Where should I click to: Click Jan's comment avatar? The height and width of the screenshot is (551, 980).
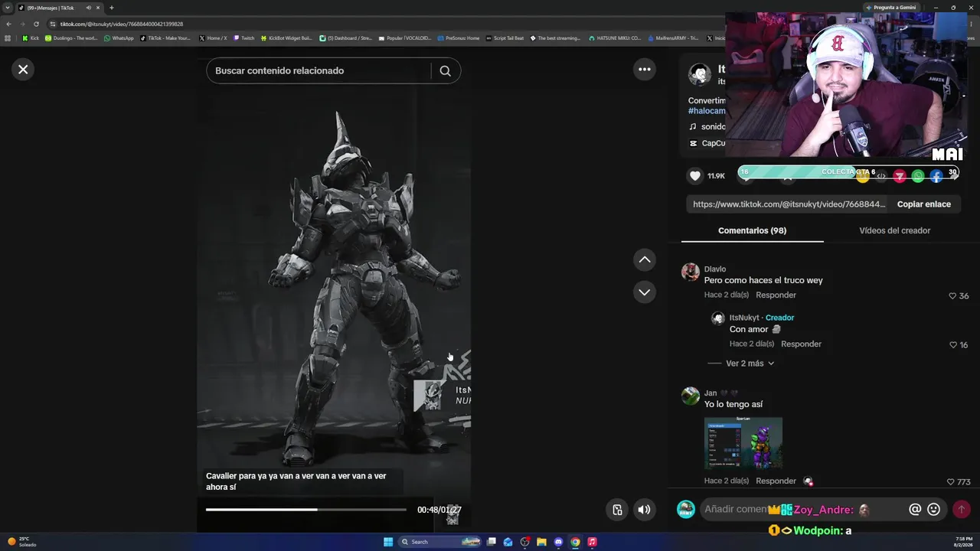[691, 396]
